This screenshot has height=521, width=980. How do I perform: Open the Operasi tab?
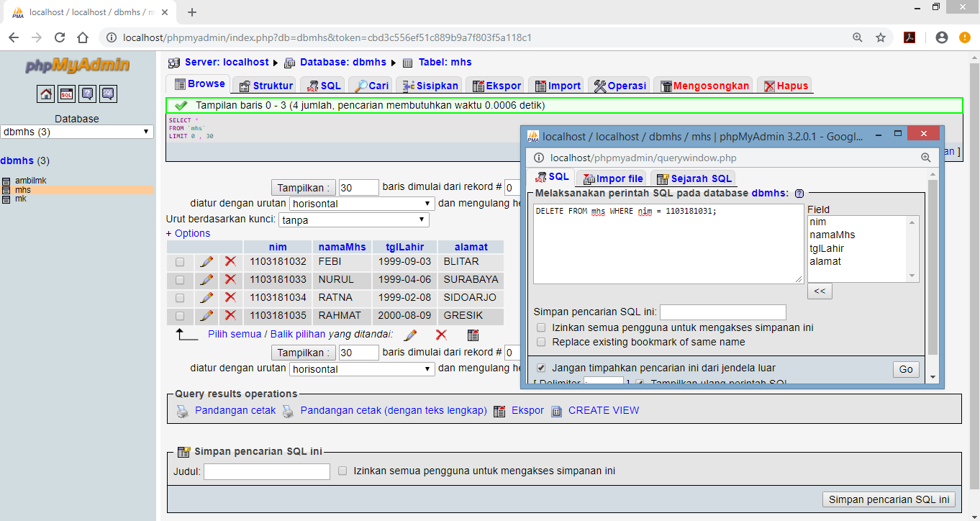click(620, 86)
